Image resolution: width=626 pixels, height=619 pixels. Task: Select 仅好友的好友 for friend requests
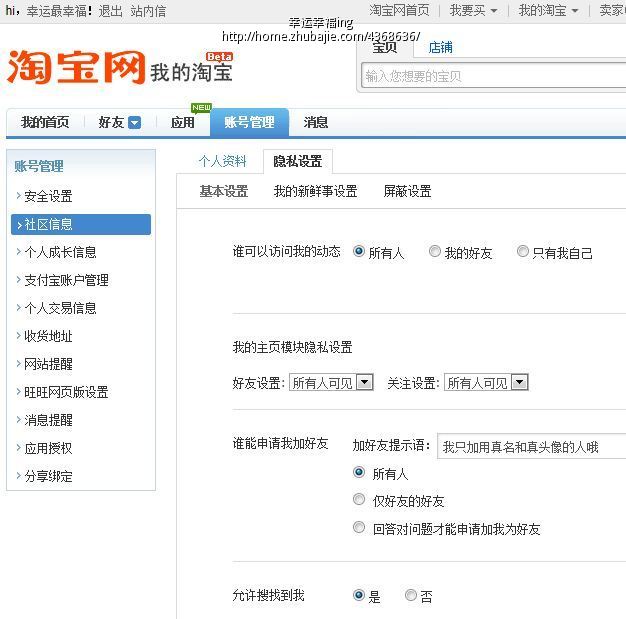point(359,500)
